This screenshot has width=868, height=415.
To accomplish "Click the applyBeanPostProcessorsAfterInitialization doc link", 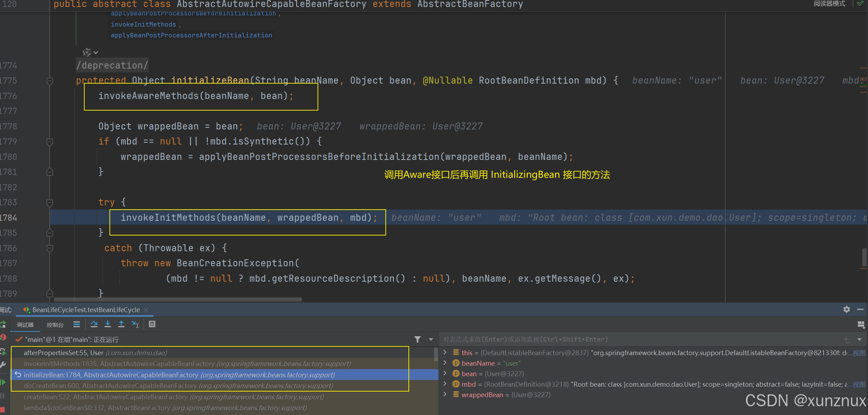I will pyautogui.click(x=191, y=35).
